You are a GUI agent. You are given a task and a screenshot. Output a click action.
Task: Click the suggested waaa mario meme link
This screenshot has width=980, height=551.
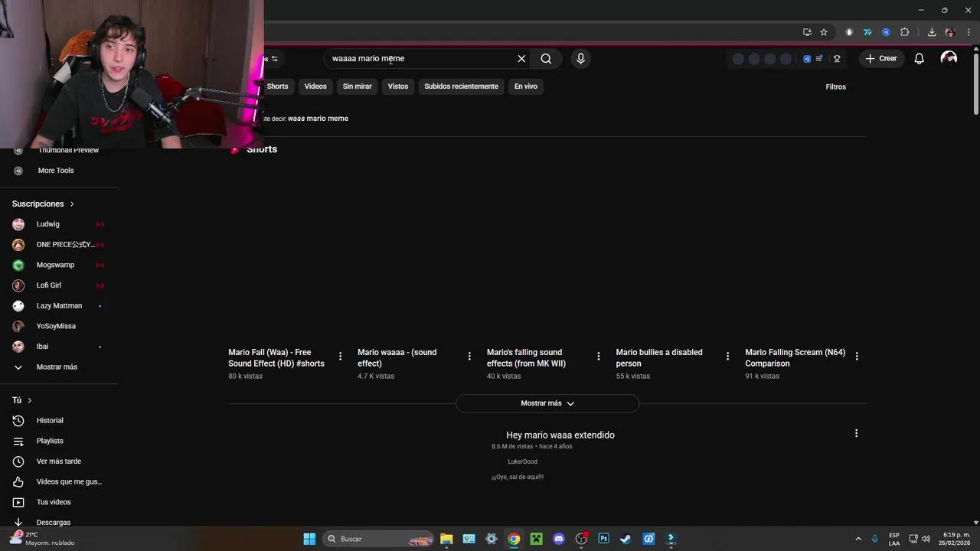click(x=318, y=119)
